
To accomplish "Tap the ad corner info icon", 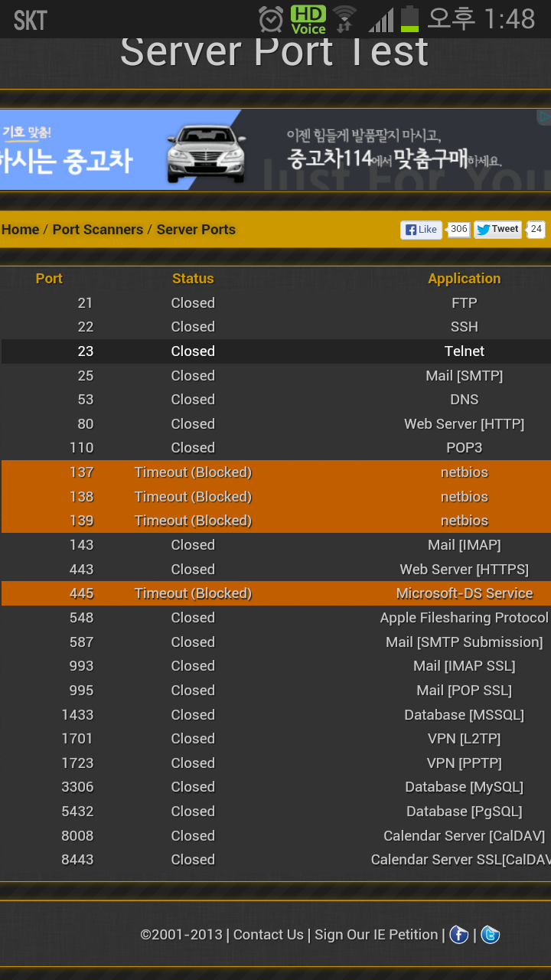I will [x=544, y=117].
